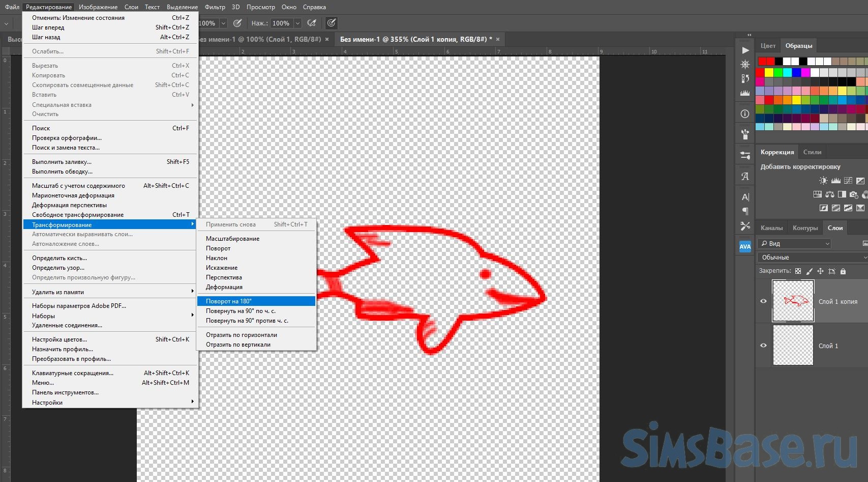
Task: Open the Info panel icon
Action: tap(745, 114)
